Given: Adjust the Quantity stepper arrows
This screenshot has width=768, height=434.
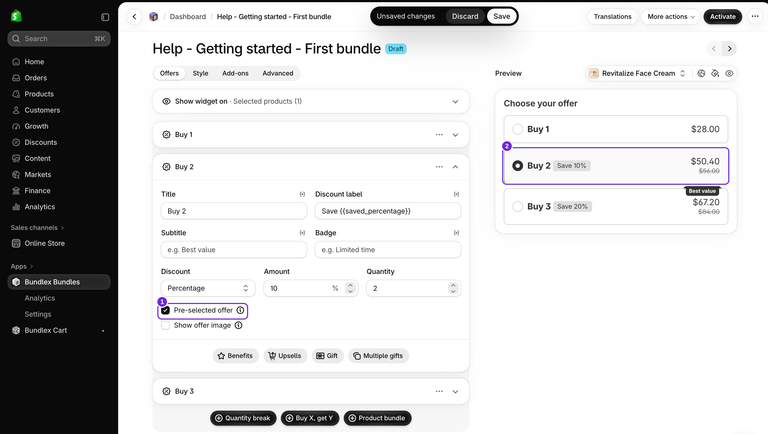Looking at the screenshot, I should point(453,289).
